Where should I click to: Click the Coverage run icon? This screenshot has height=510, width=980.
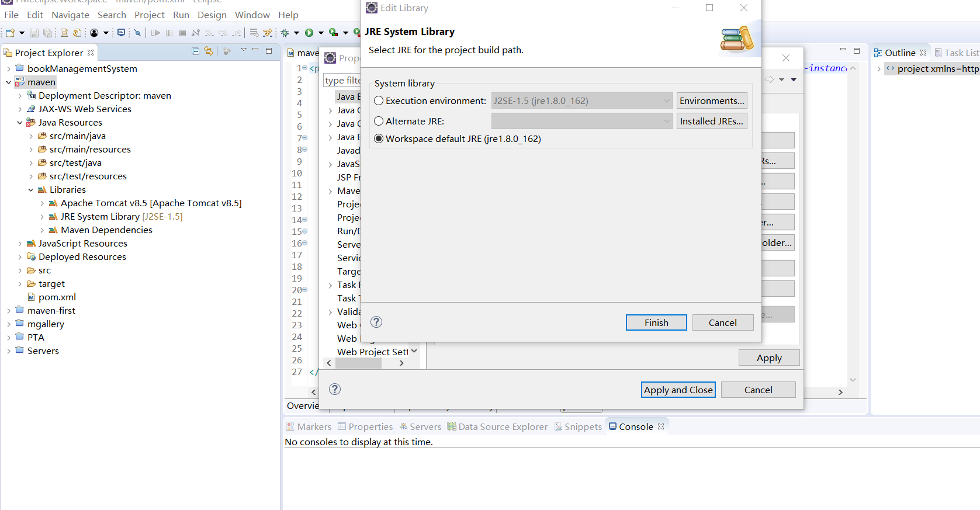click(334, 33)
